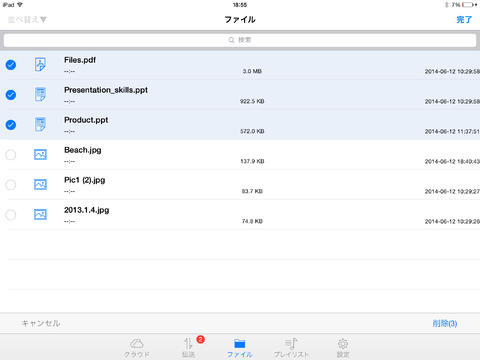
Task: Tap the image icon for Beach.jpg
Action: (x=40, y=154)
